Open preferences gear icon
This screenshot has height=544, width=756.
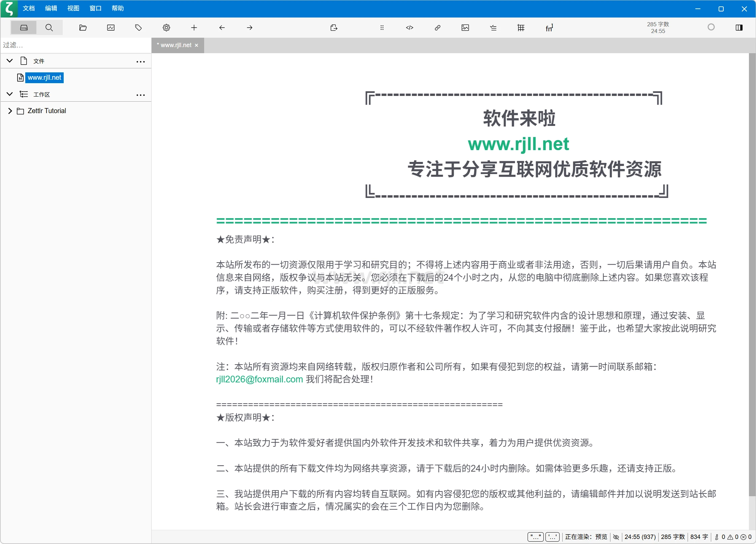[166, 28]
